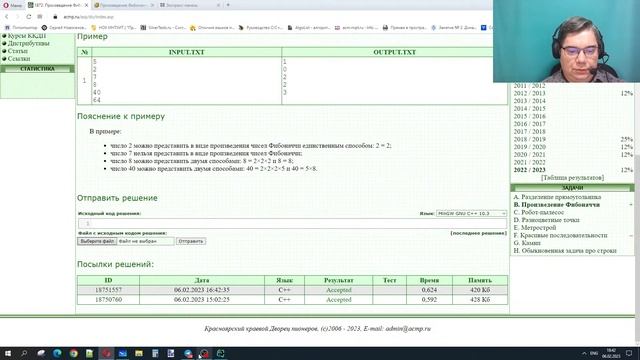
Task: Open 'Дистрибутивы' in left sidebar
Action: click(x=29, y=43)
